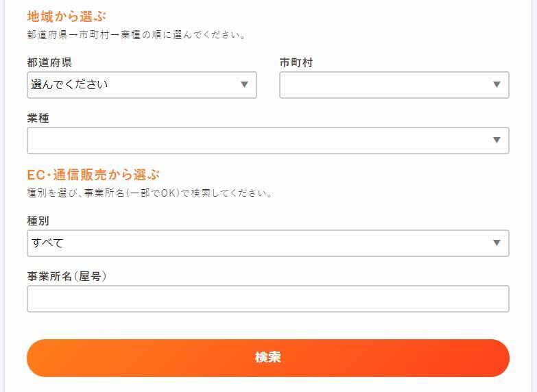This screenshot has width=537, height=392.
Task: Select the すべて value text in 種別
Action: (47, 243)
